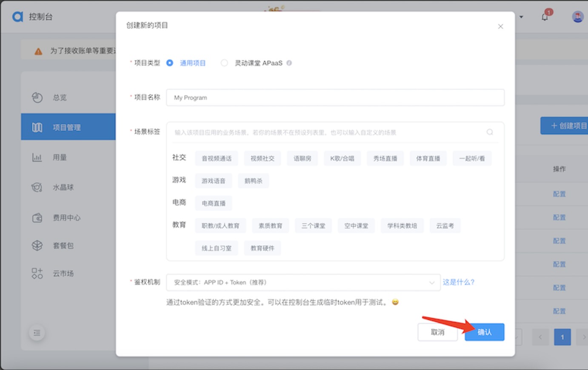Click the info icon beside 灵动课堂 APaaS
588x370 pixels.
(x=289, y=63)
